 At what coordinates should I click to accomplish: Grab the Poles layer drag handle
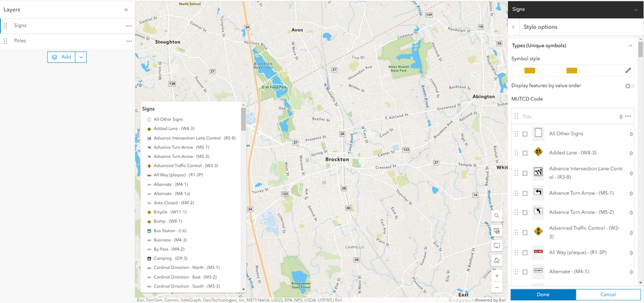5,41
